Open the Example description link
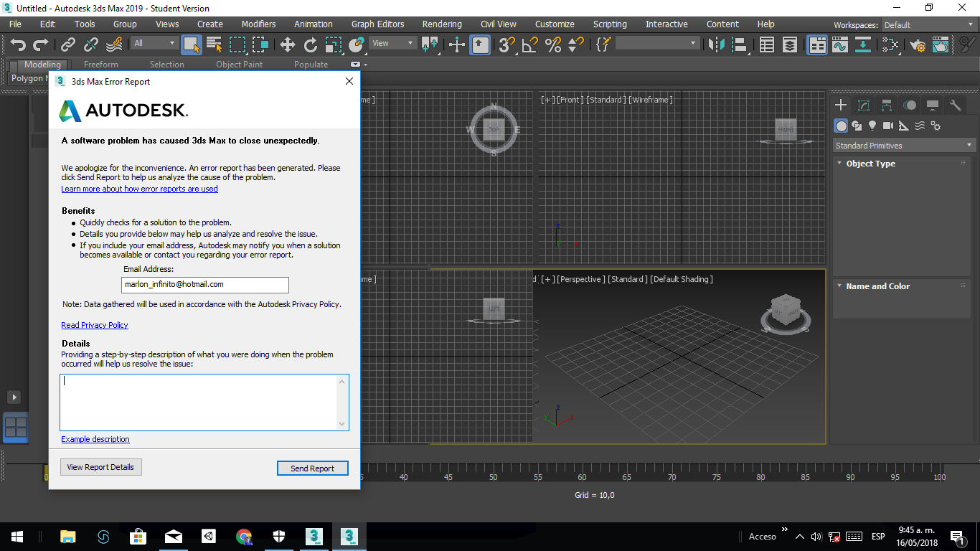 coord(95,439)
